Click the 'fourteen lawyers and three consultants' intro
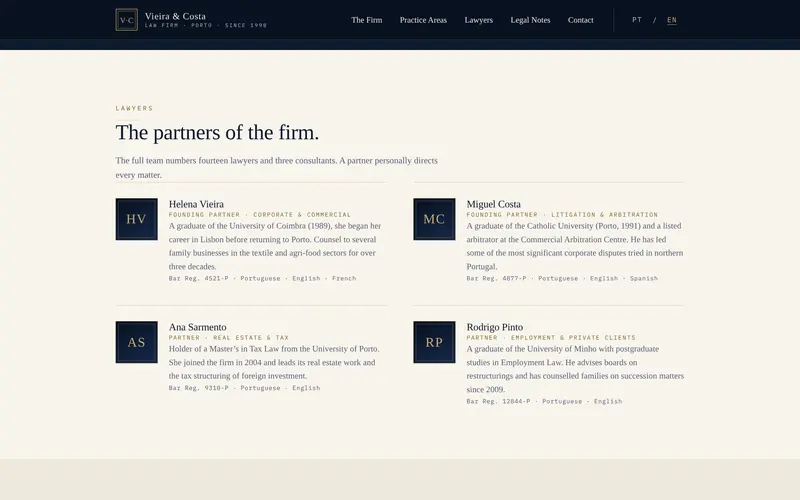 pyautogui.click(x=276, y=167)
